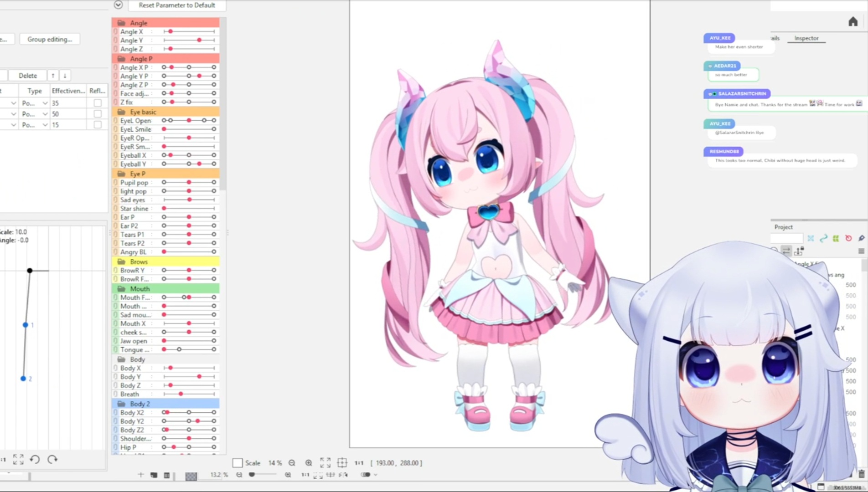Click the focus-on-selection crosshair icon beside the Scale zoom

coord(342,463)
